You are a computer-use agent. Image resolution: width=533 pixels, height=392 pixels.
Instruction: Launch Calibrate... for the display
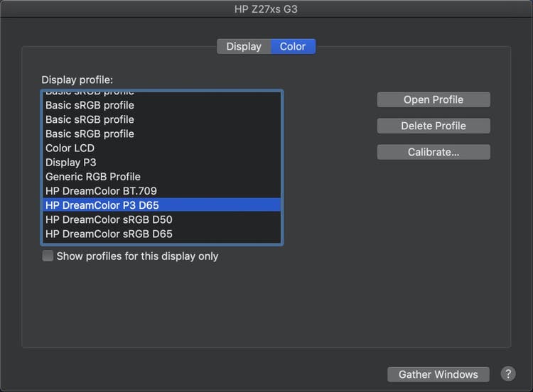(x=434, y=152)
